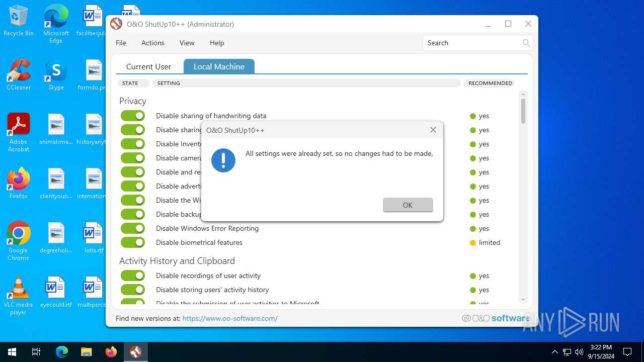Click the ShutUp10++ title bar app icon
This screenshot has height=362, width=644.
[x=116, y=24]
